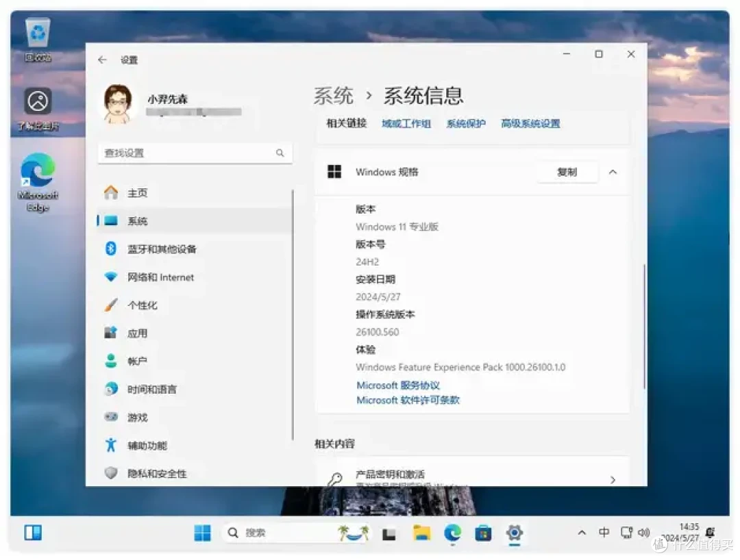
Task: Open the weather widget on the taskbar
Action: 354,532
